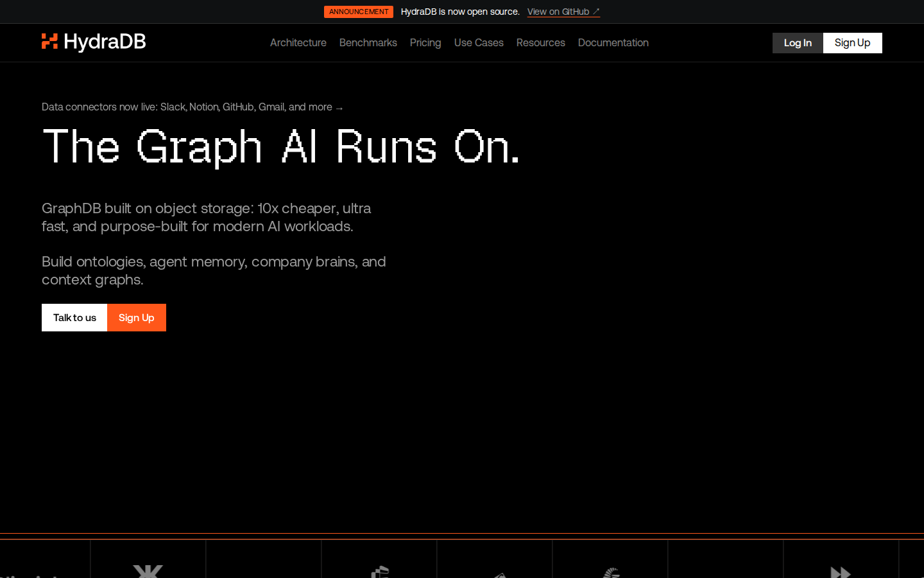Image resolution: width=924 pixels, height=578 pixels.
Task: Click the orange ANNOUNCEMENT badge
Action: (x=359, y=12)
